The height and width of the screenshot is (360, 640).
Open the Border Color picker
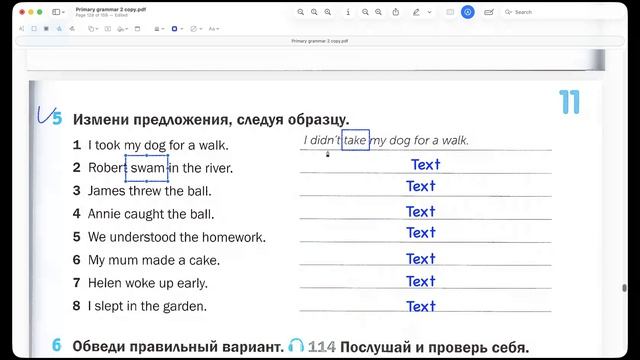[x=177, y=29]
